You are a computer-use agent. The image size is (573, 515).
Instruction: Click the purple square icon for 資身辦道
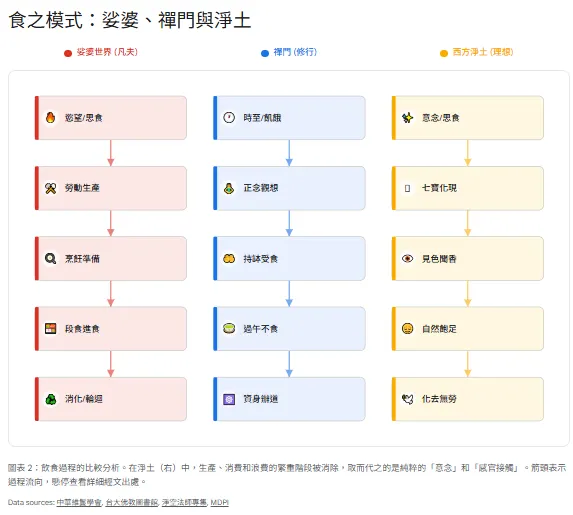coord(229,399)
